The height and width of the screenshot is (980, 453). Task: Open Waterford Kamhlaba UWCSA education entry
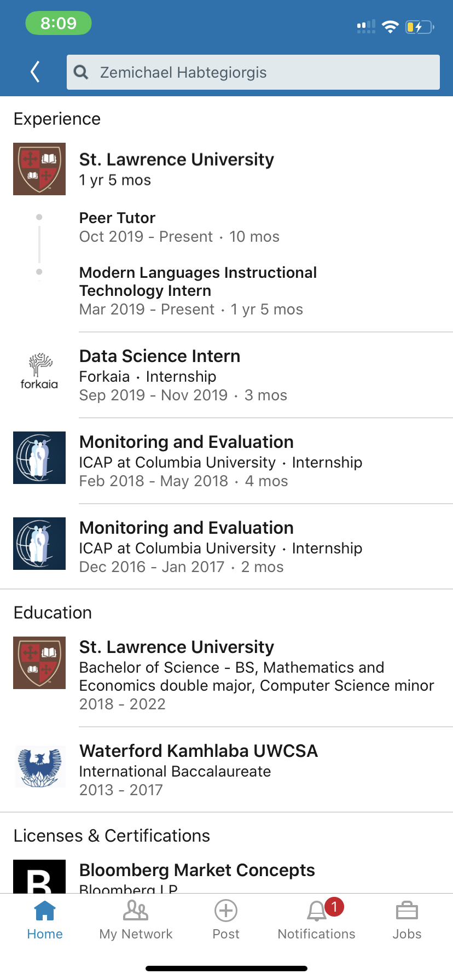[198, 751]
